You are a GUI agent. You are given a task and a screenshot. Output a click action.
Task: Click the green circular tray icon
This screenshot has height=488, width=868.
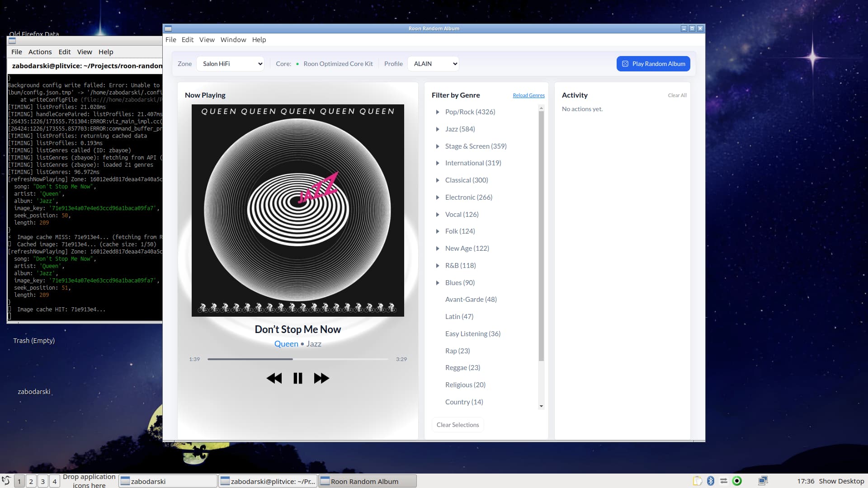[x=737, y=481]
